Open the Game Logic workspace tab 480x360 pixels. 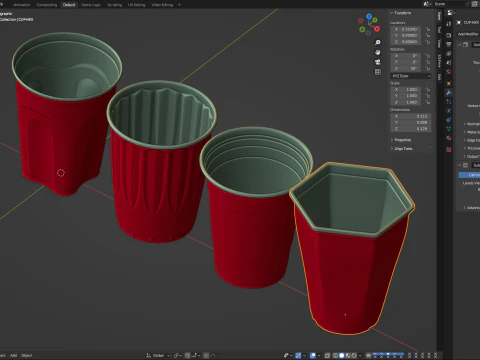[91, 5]
